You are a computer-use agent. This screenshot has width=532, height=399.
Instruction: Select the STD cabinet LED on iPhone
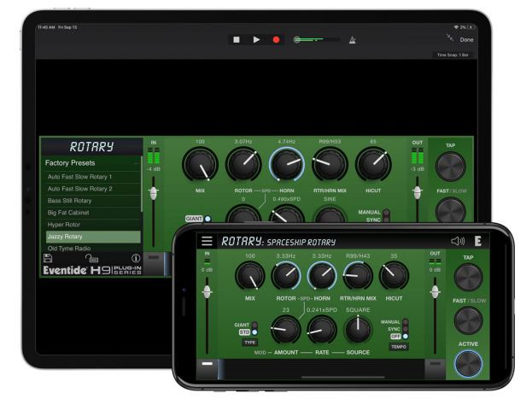[254, 332]
